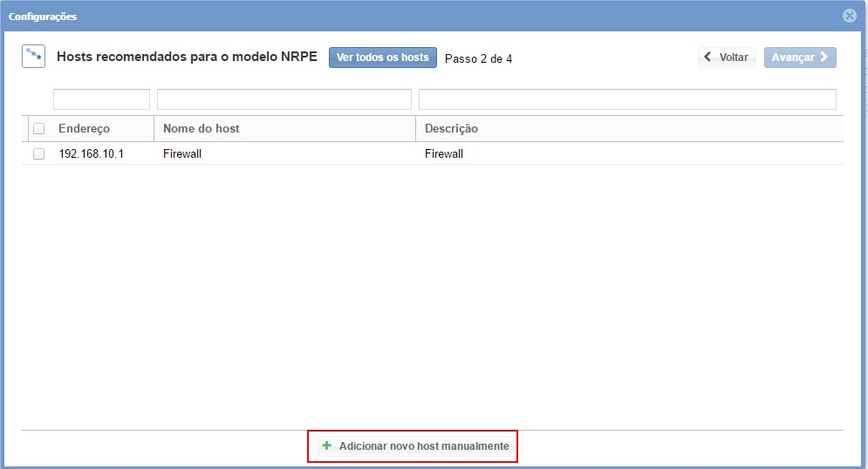This screenshot has height=469, width=868.
Task: Click the Hosts recomendados para o modelo NRPE heading
Action: 187,57
